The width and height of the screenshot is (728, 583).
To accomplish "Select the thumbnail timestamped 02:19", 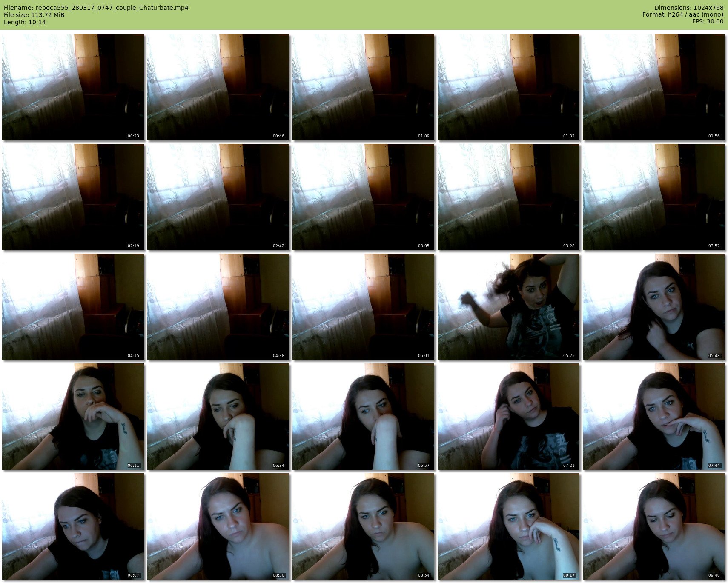I will click(x=73, y=197).
